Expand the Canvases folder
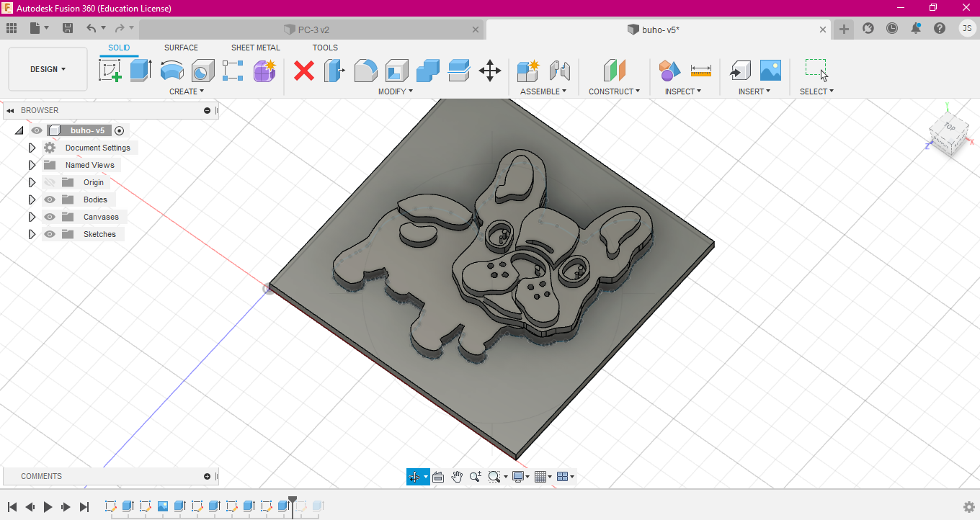Image resolution: width=980 pixels, height=520 pixels. coord(32,217)
